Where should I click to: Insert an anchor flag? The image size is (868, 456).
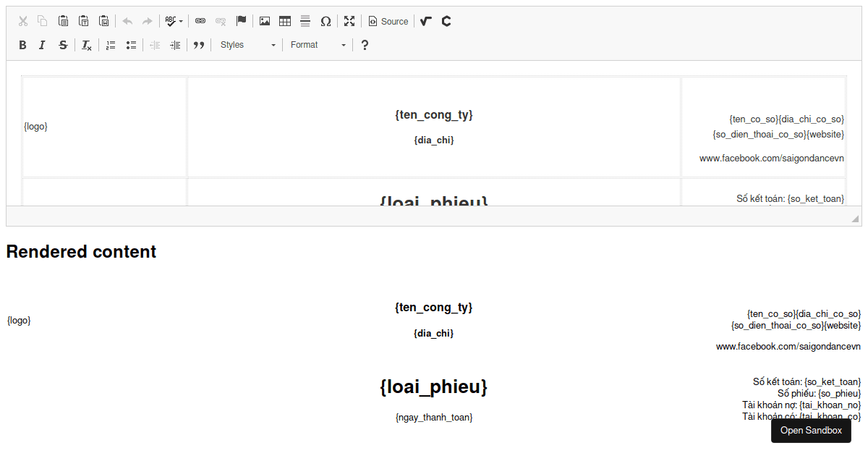pos(242,21)
